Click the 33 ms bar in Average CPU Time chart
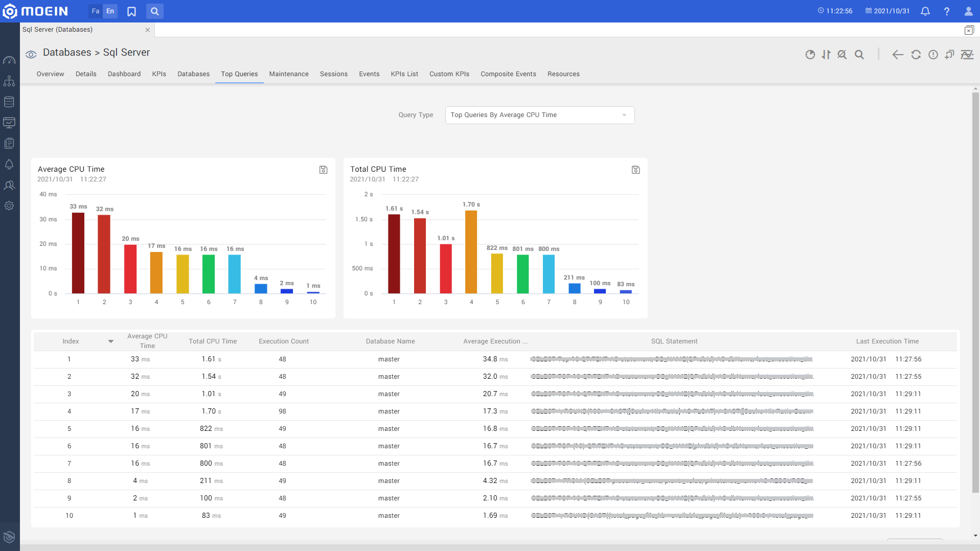The image size is (980, 551). tap(78, 253)
